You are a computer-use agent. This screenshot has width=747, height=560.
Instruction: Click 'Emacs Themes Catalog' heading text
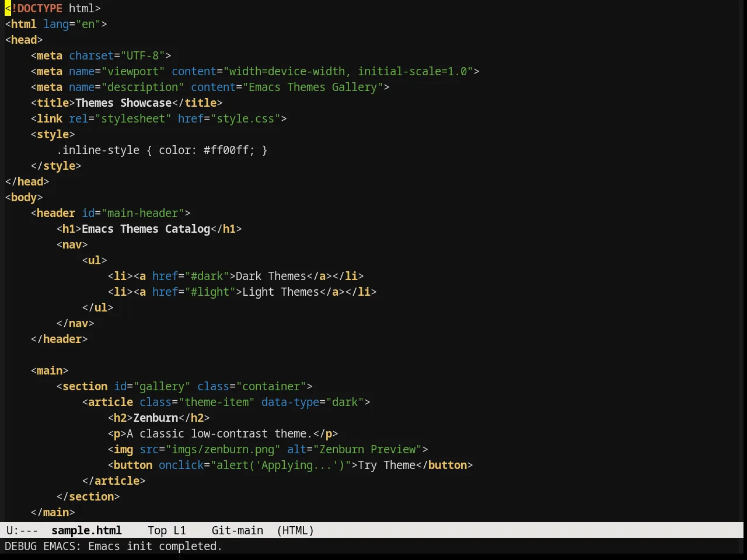tap(146, 229)
